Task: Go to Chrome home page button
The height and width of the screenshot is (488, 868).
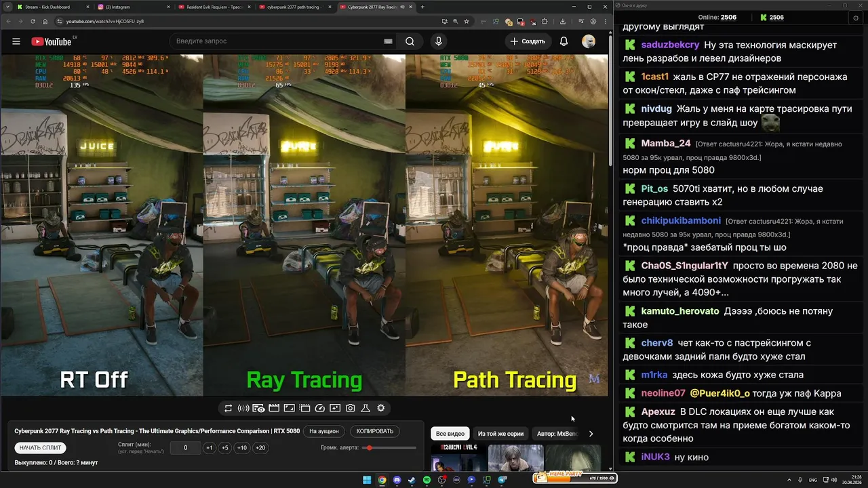Action: pos(45,21)
